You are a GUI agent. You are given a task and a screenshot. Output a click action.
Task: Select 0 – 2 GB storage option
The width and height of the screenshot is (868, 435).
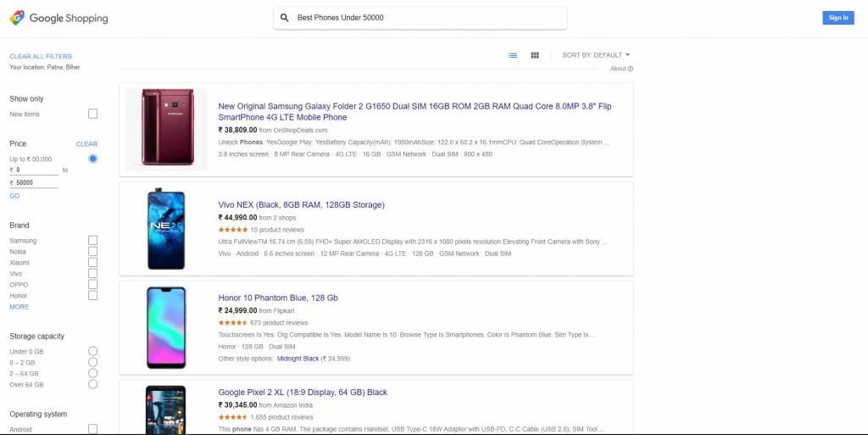click(x=93, y=362)
